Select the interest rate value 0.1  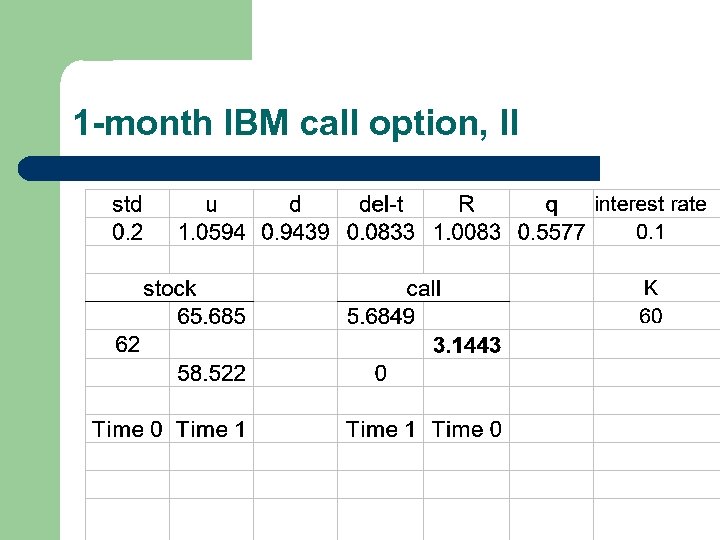(650, 233)
